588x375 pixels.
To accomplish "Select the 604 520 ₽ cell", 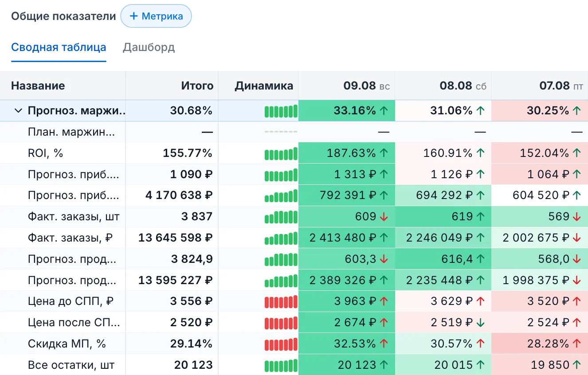I will 540,195.
